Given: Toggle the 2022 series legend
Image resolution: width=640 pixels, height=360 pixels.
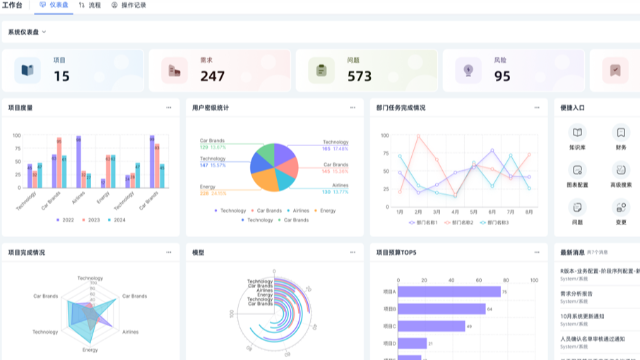Looking at the screenshot, I should [x=65, y=220].
